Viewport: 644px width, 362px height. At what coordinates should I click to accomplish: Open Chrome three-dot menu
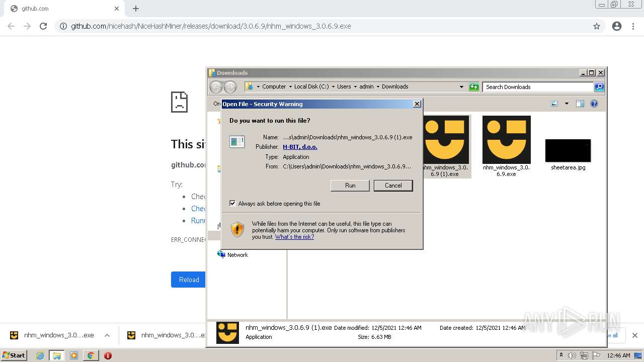633,26
